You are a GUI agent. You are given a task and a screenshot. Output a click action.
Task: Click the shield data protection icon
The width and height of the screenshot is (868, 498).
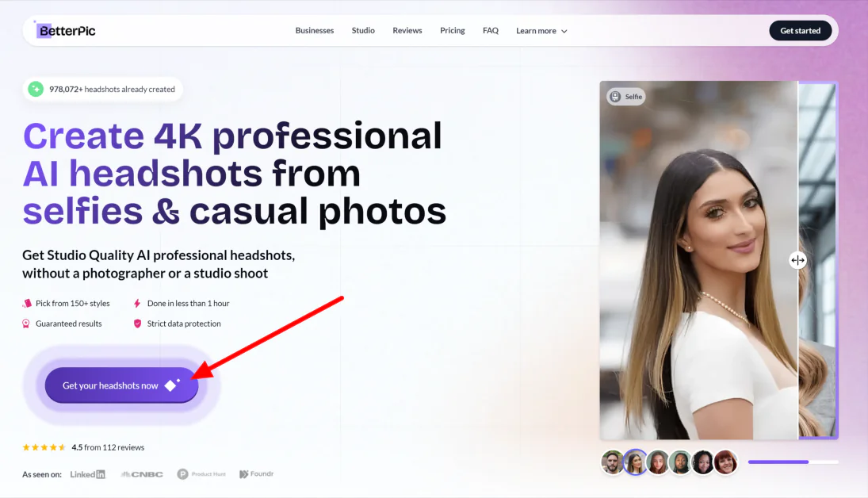[x=137, y=324]
